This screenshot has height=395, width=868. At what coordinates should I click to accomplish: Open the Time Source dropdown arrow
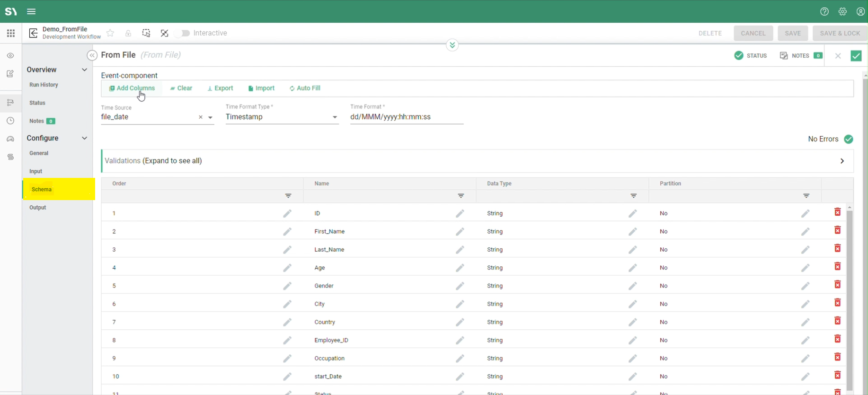(211, 117)
